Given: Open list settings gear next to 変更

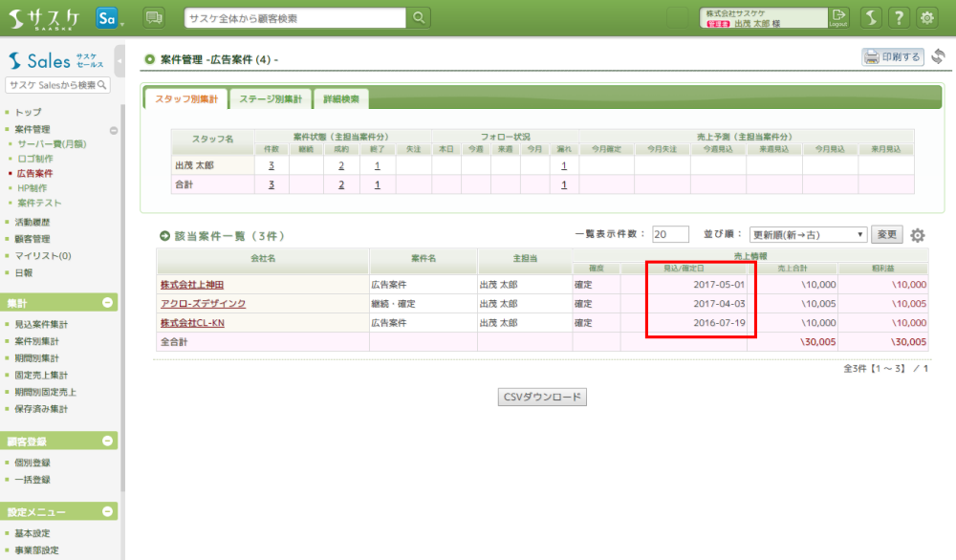Looking at the screenshot, I should click(x=918, y=235).
